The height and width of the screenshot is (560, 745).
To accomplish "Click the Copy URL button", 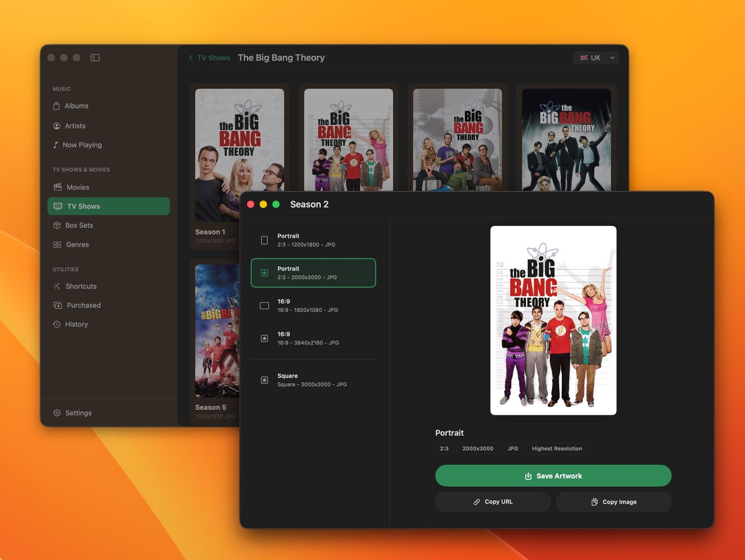I will click(493, 502).
